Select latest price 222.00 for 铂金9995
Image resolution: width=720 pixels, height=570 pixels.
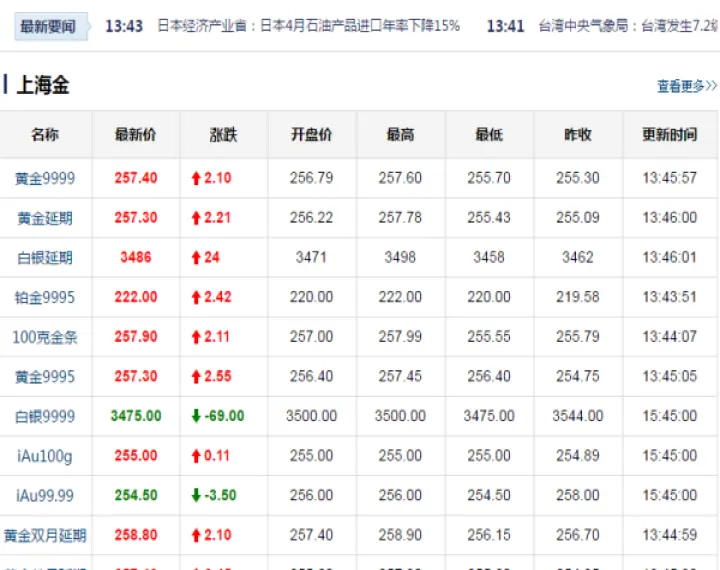point(136,297)
